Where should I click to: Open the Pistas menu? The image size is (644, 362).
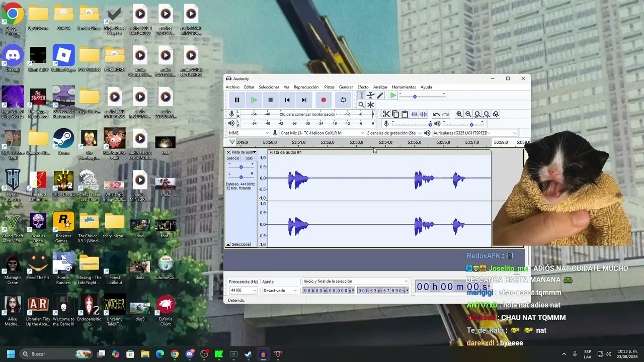pos(329,87)
